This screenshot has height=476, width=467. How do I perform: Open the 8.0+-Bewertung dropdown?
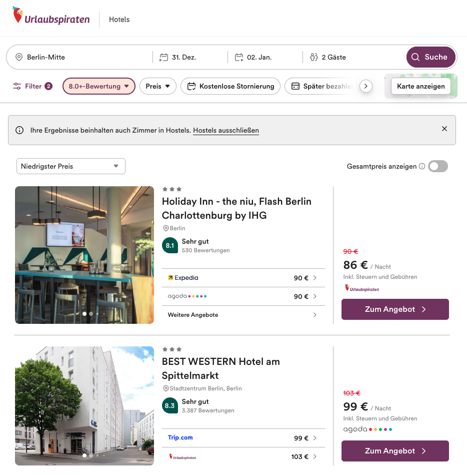(x=98, y=86)
